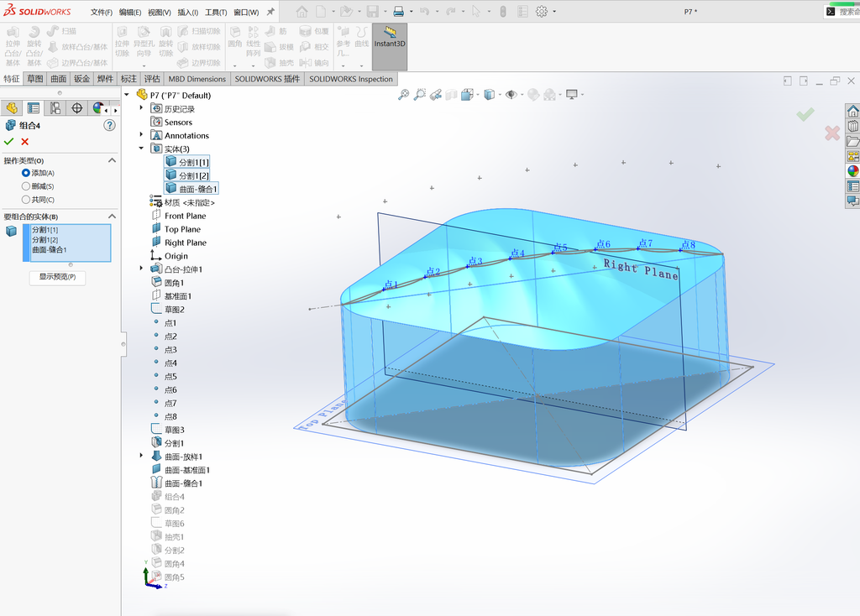Expand the 历史记录 tree node
The image size is (860, 616).
click(141, 108)
